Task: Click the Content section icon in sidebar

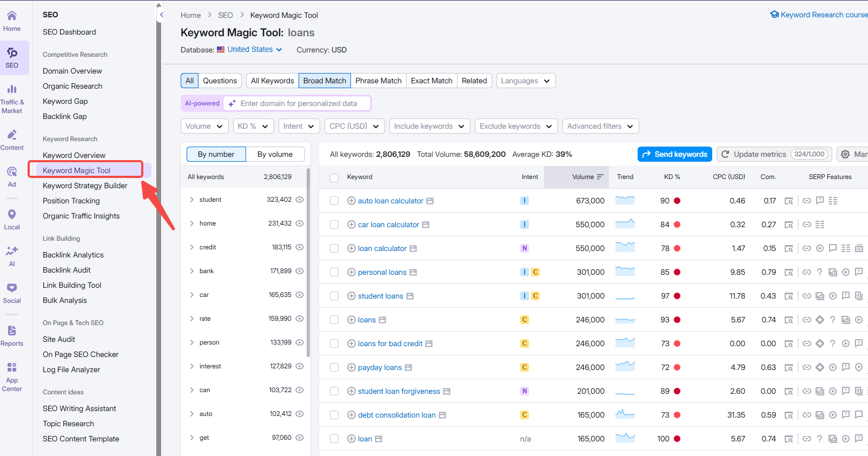Action: [12, 139]
